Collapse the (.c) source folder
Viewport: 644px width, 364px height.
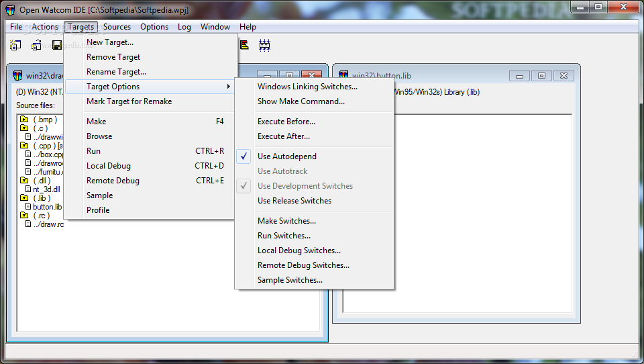[x=24, y=128]
